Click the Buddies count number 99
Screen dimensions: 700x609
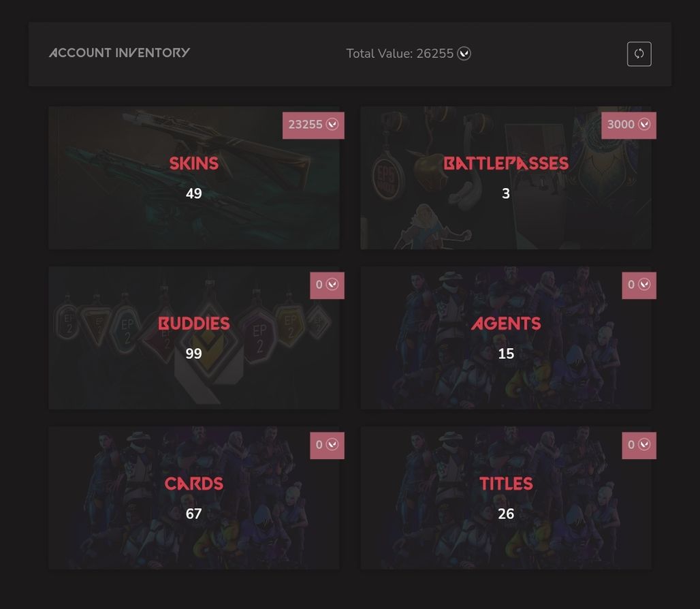point(194,354)
